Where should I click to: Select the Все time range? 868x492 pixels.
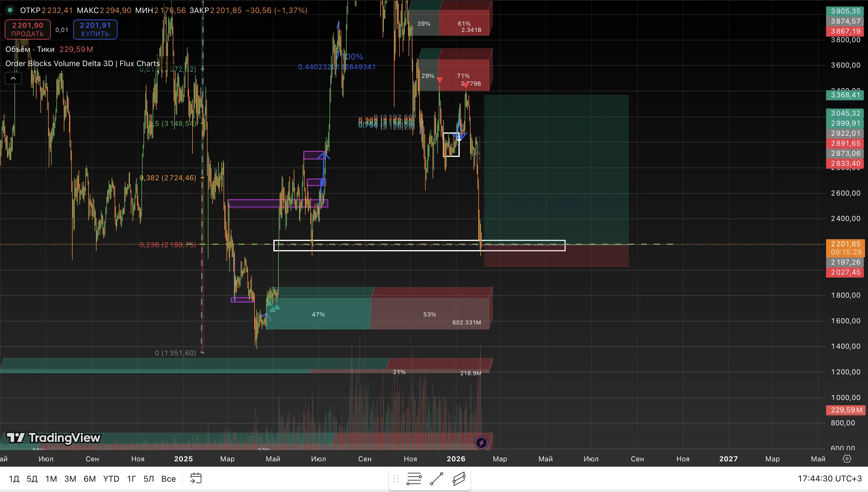[x=168, y=478]
